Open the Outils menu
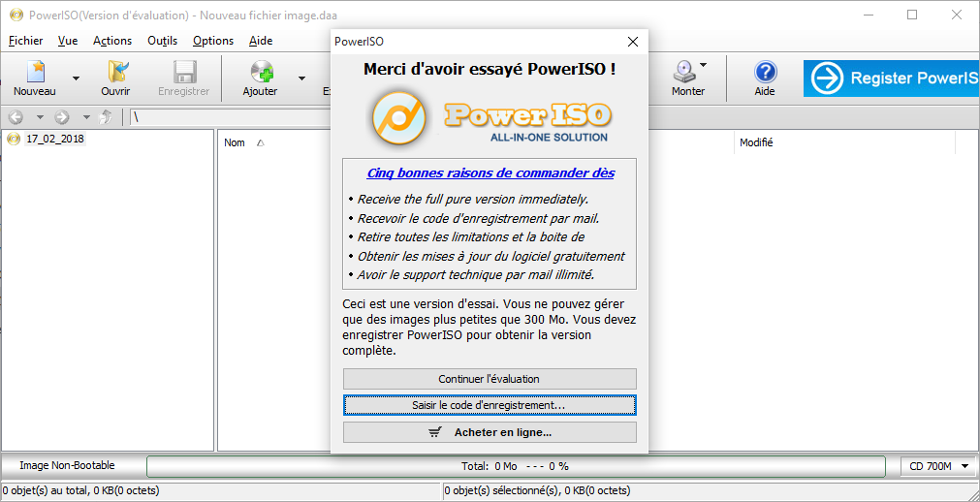The image size is (980, 502). tap(163, 41)
